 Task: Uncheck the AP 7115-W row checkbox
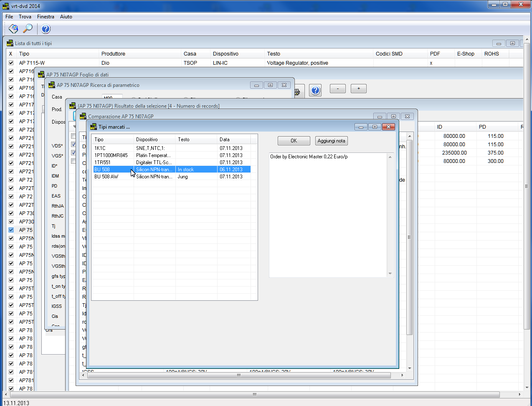[11, 63]
